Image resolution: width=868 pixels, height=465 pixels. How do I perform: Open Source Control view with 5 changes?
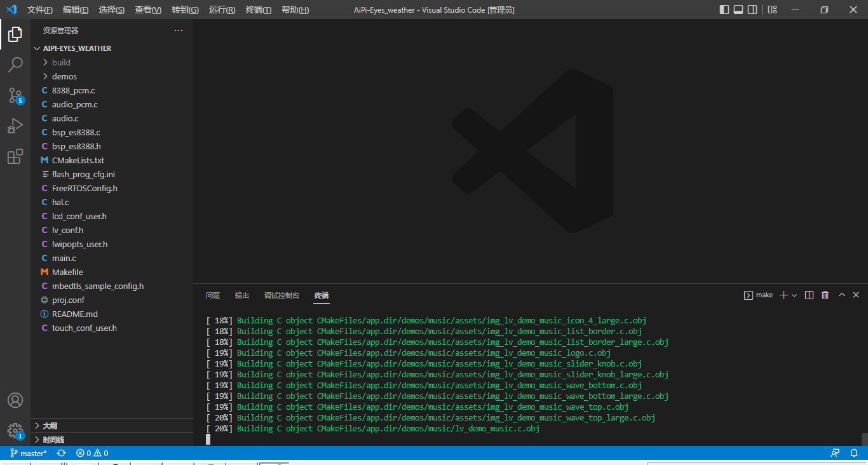pyautogui.click(x=15, y=95)
